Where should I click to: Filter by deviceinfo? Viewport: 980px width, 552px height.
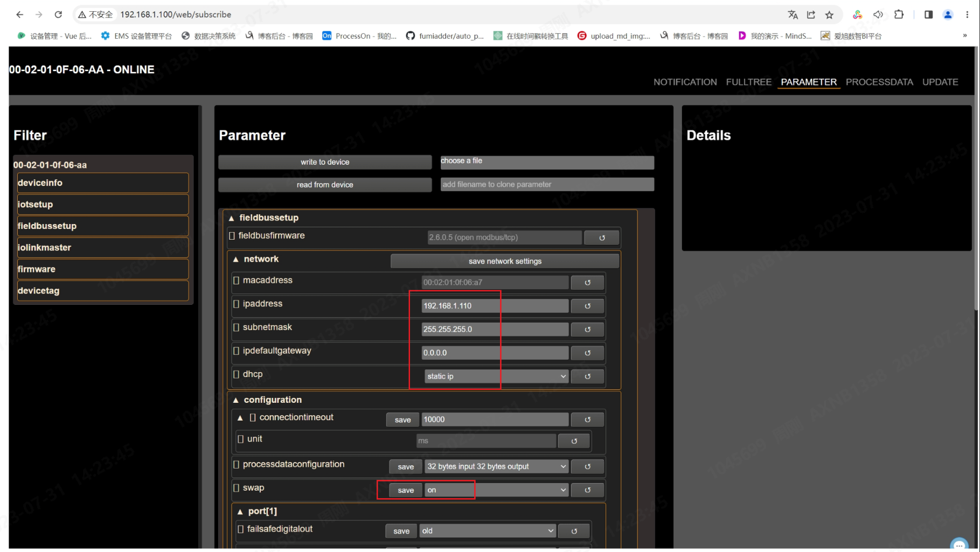coord(103,183)
